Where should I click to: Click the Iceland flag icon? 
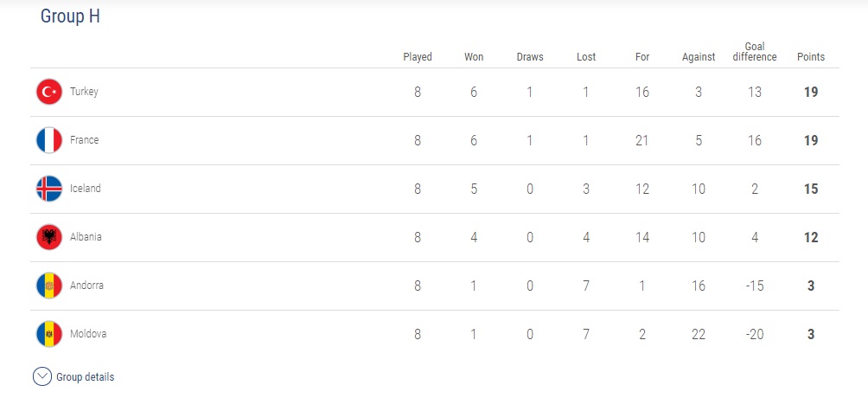click(49, 189)
